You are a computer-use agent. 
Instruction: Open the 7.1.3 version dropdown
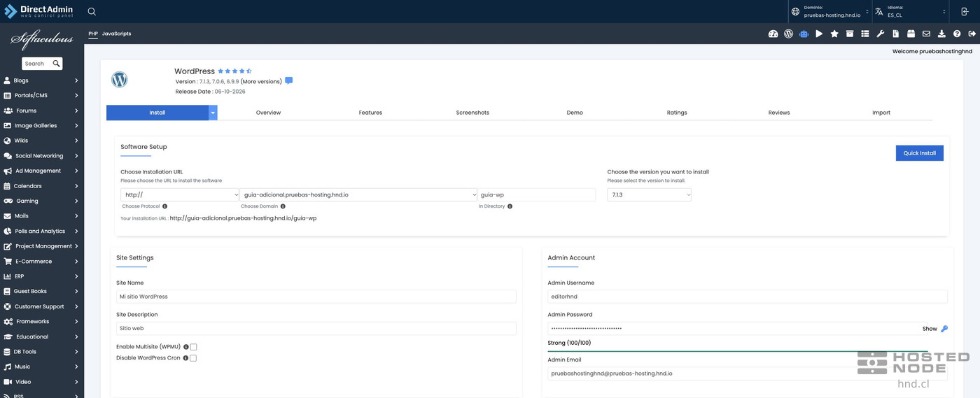[649, 195]
